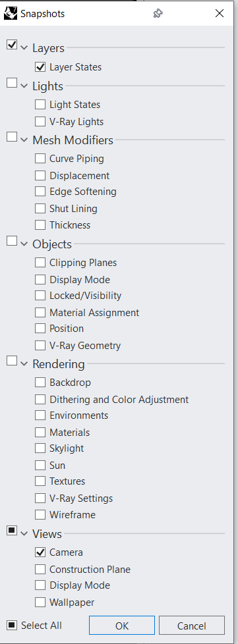Click the pin icon in title bar
238x644 pixels.
[158, 14]
